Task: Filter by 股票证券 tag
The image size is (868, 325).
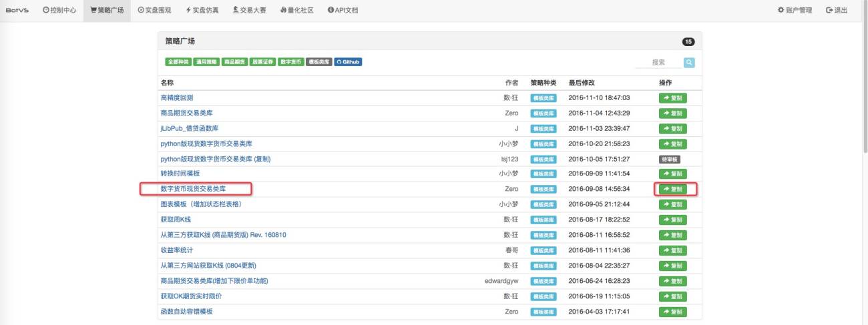Action: click(x=262, y=62)
